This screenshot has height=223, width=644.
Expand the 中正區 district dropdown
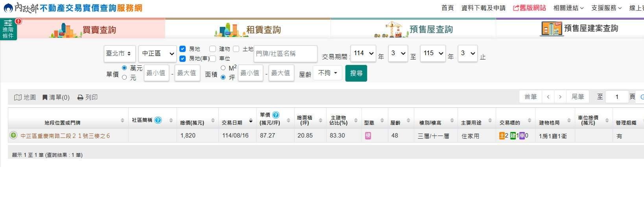pos(157,54)
